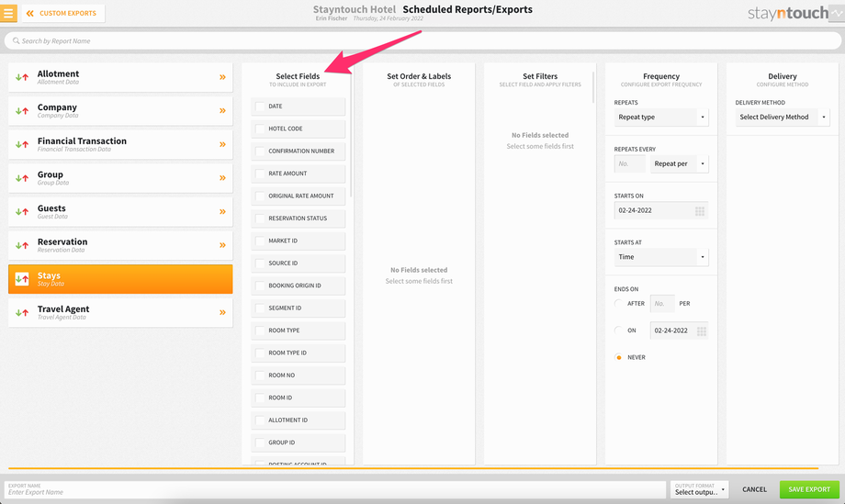Expand Reservation with its chevron

point(222,245)
